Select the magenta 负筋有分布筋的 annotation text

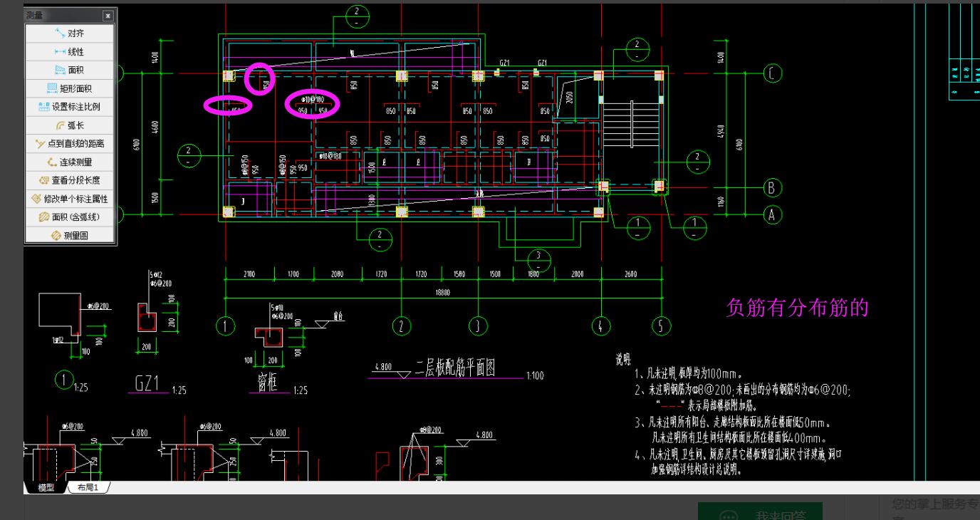798,308
